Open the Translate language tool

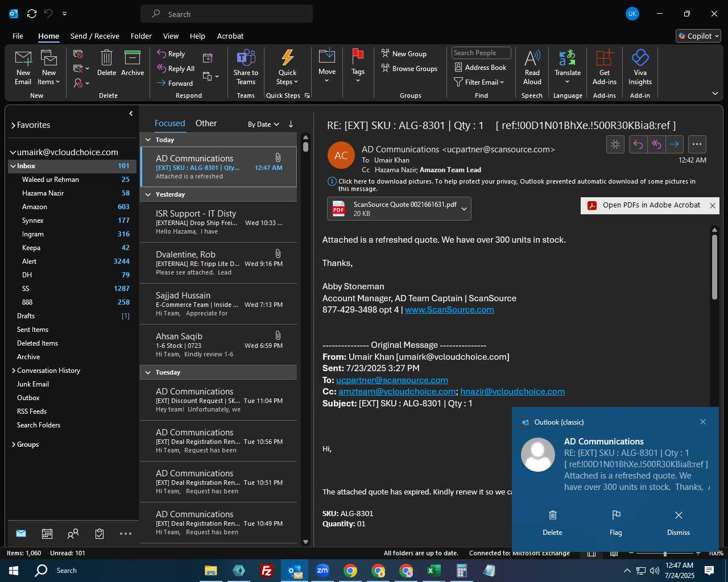pyautogui.click(x=568, y=66)
